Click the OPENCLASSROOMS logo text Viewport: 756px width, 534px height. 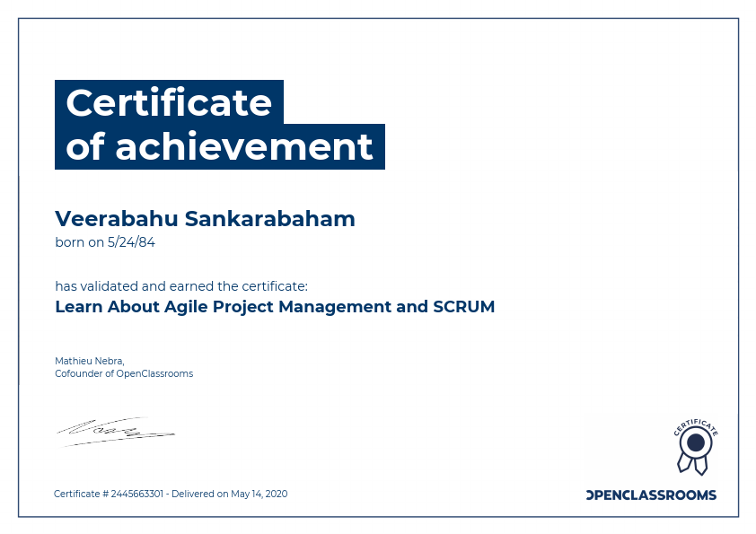651,495
